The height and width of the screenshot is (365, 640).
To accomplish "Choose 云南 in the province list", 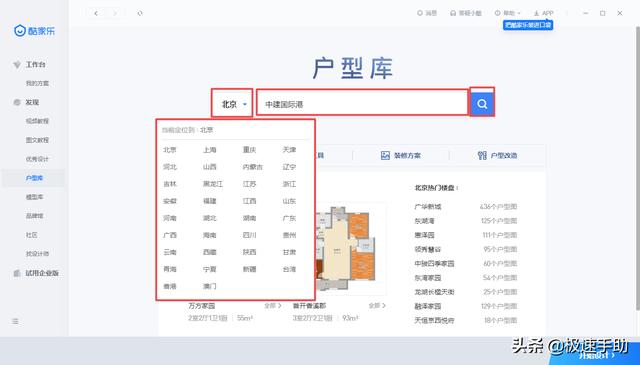I will [170, 252].
